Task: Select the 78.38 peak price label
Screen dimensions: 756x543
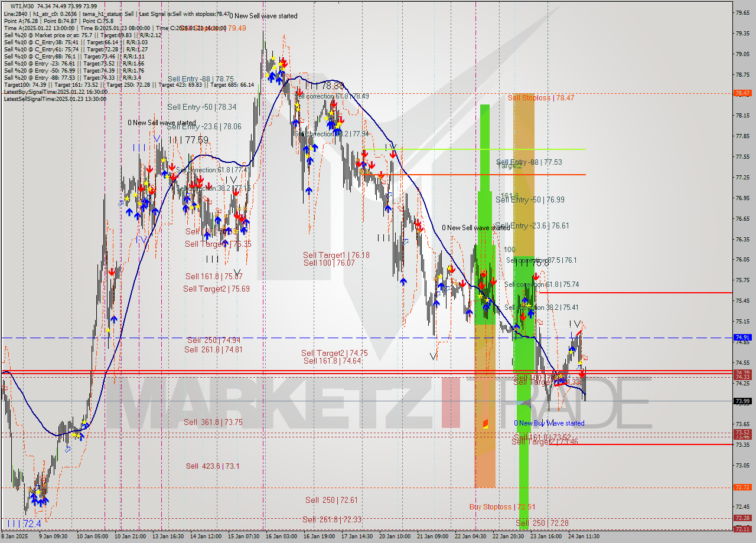Action: pos(333,86)
